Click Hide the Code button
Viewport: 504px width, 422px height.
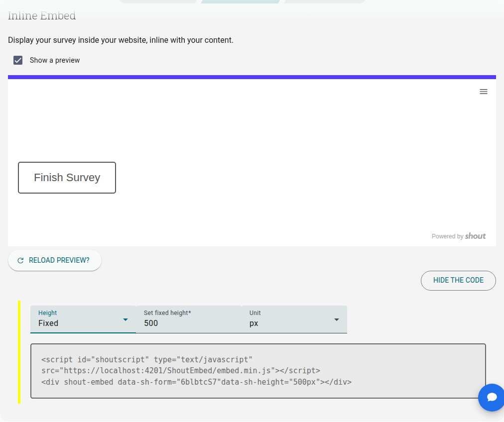(x=458, y=280)
